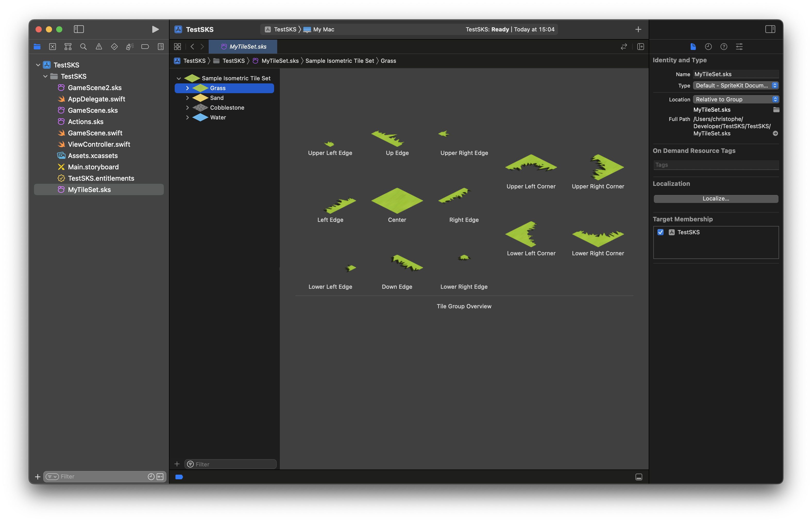Open AppDelegate.swift file
This screenshot has width=812, height=522.
96,99
